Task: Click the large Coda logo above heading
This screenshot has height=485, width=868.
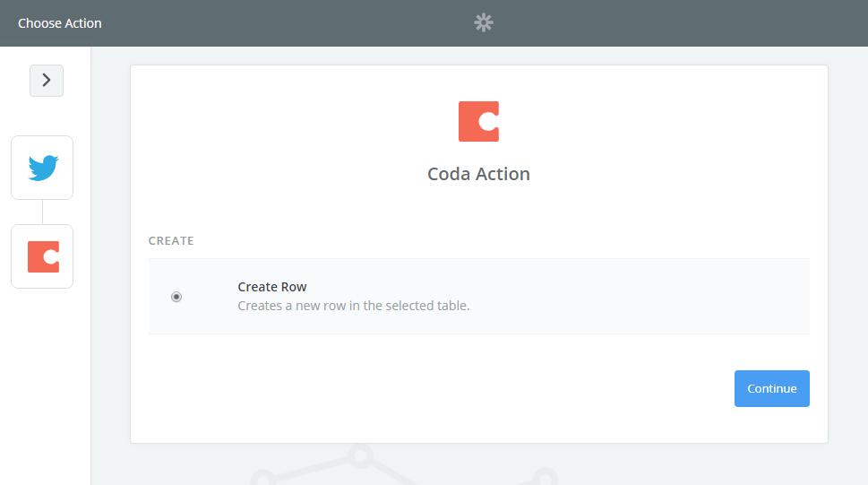Action: point(478,122)
